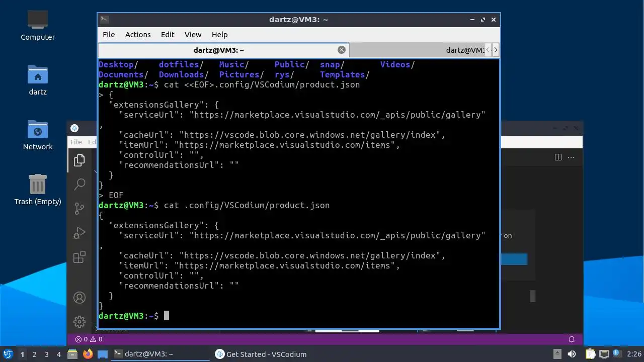The width and height of the screenshot is (644, 362).
Task: Open the terminal View menu
Action: (193, 35)
